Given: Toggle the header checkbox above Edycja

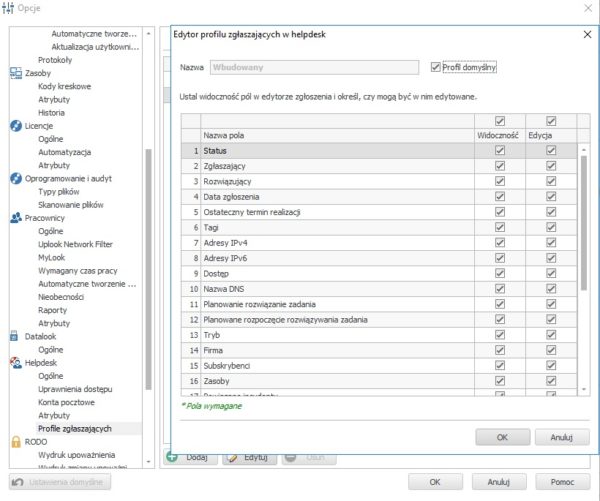Looking at the screenshot, I should coord(551,121).
